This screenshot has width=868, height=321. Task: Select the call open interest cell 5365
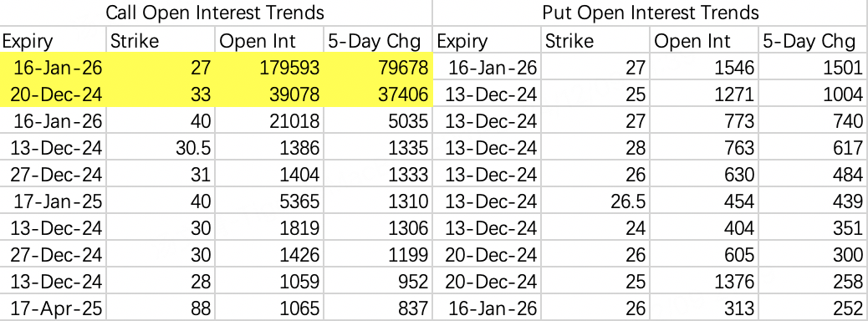268,201
